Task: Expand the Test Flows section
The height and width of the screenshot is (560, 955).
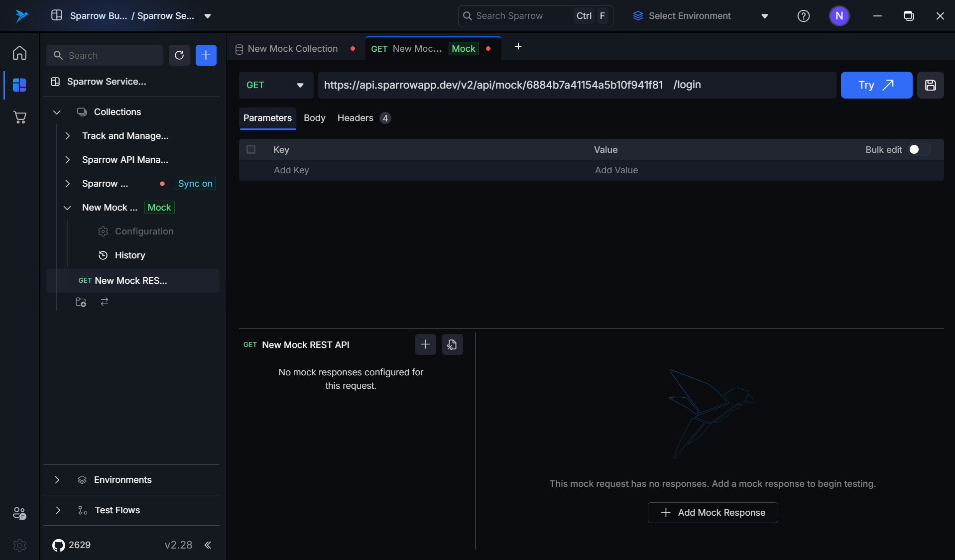Action: pyautogui.click(x=58, y=510)
